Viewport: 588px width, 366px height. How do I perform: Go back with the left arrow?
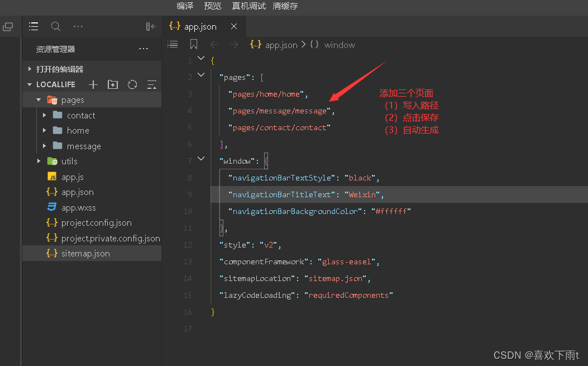[214, 45]
